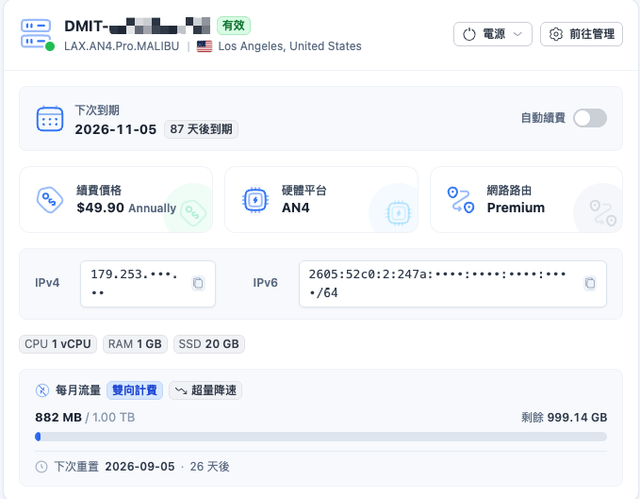The width and height of the screenshot is (640, 499).
Task: Click the monthly traffic progress bar
Action: tap(321, 437)
